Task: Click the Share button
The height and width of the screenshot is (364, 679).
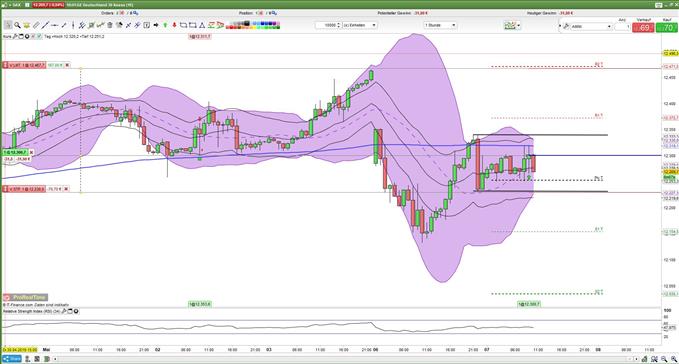Action: (x=12, y=359)
